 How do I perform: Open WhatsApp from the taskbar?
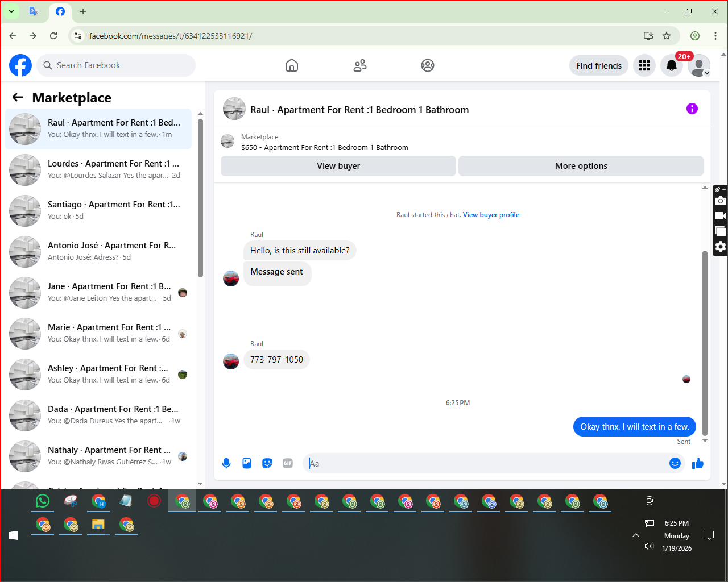tap(43, 501)
